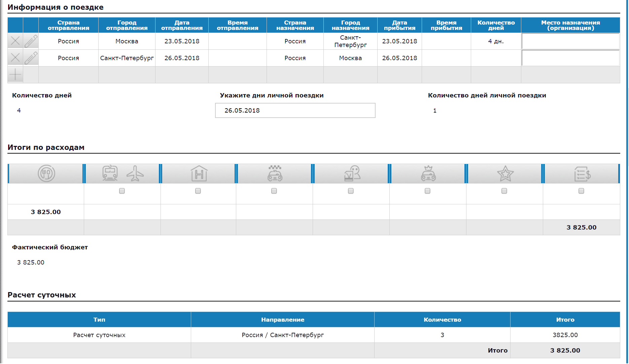
Task: Click the meals expense icon
Action: point(46,174)
